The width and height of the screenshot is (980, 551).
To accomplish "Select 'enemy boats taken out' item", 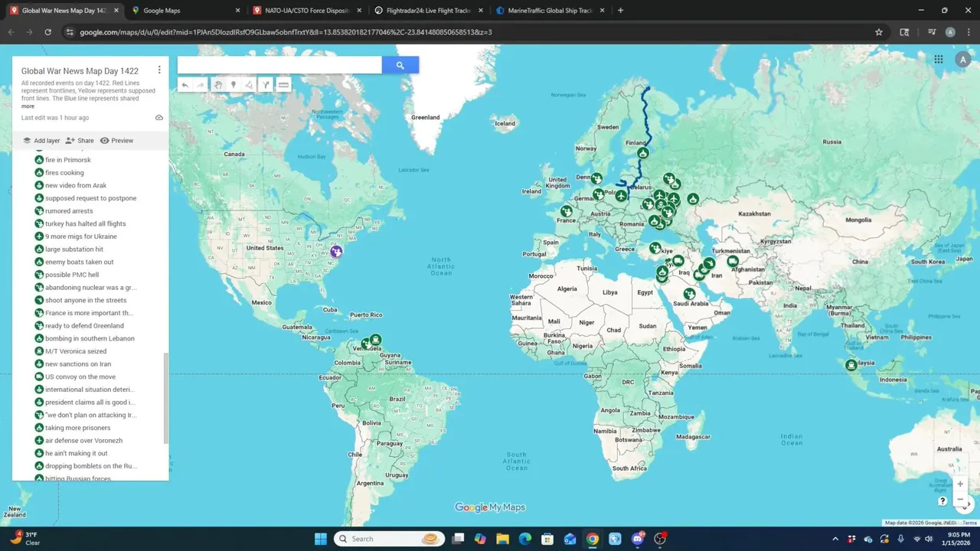I will [x=79, y=262].
